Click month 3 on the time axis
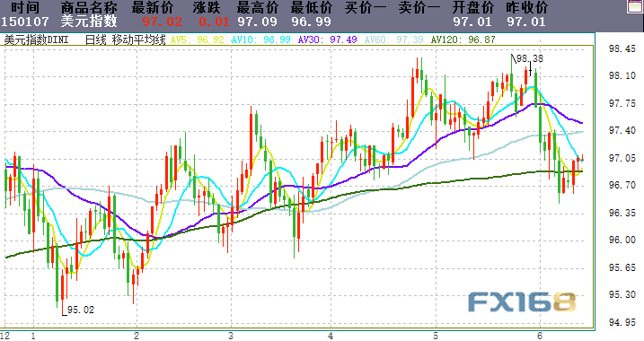This screenshot has height=341, width=644. click(x=231, y=337)
